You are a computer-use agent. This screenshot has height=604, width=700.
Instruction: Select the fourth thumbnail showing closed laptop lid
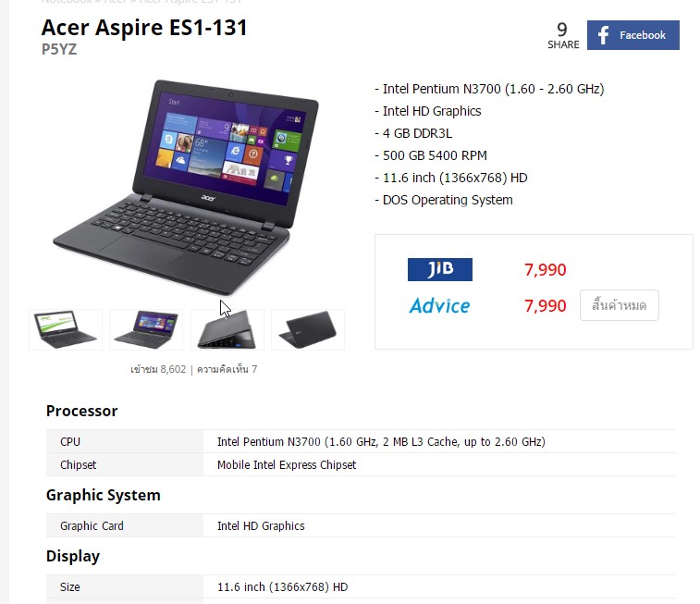pos(308,329)
